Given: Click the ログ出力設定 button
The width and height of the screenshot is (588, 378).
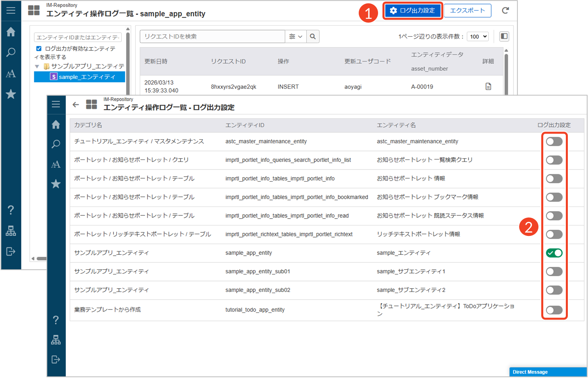Looking at the screenshot, I should [413, 10].
